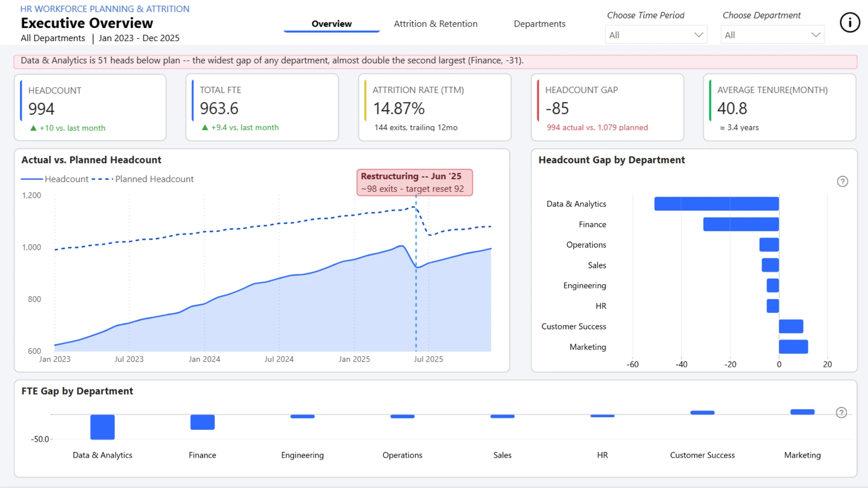The height and width of the screenshot is (488, 868).
Task: Click the HR Workforce Planning & Attrition heading
Action: coord(105,9)
